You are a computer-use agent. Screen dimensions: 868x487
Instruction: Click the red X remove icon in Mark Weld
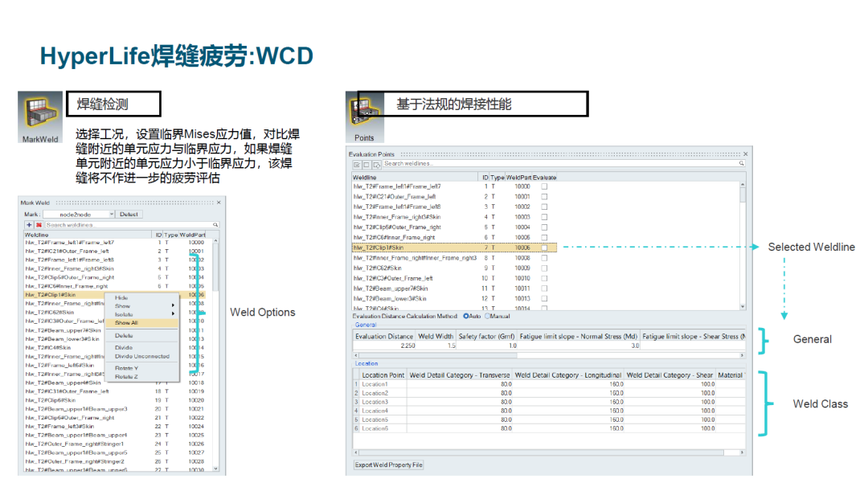coord(38,225)
